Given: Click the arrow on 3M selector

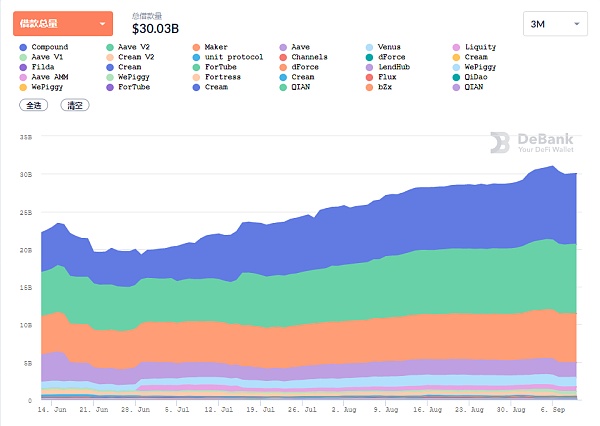Looking at the screenshot, I should point(576,23).
